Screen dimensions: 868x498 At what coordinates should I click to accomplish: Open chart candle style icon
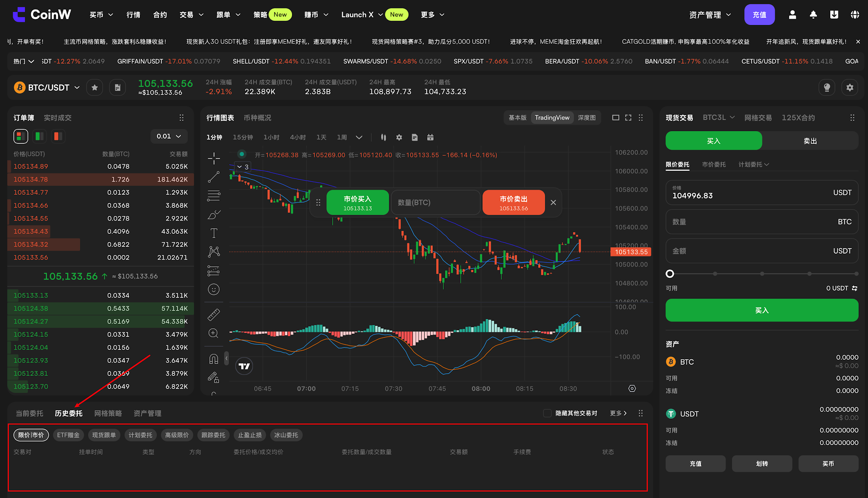click(383, 137)
